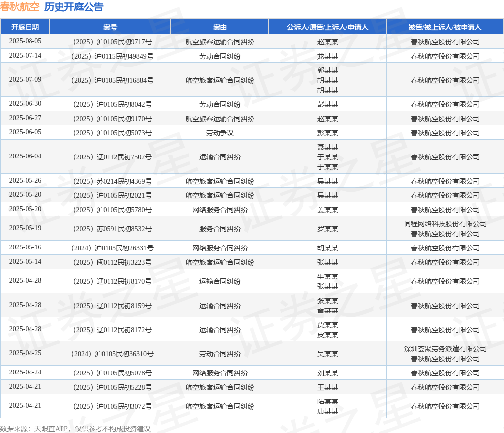This screenshot has height=433, width=504.
Task: Select plaintiff name 罗某某
Action: (x=327, y=229)
